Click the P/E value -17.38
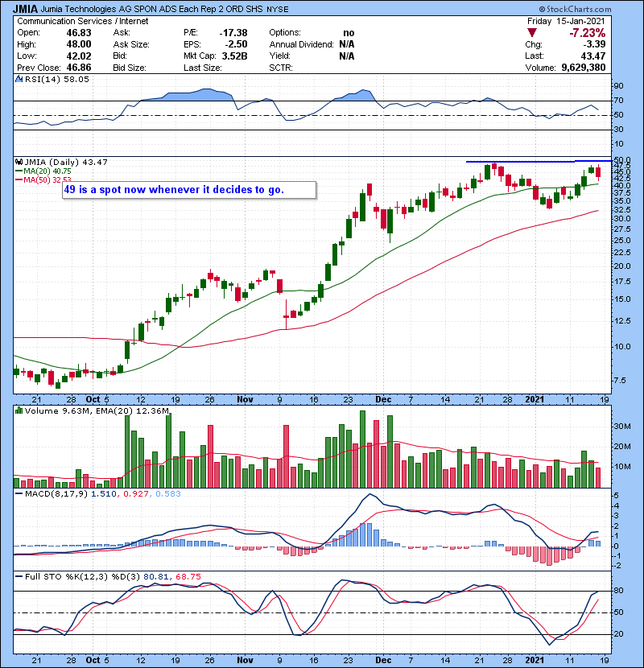 tap(233, 33)
